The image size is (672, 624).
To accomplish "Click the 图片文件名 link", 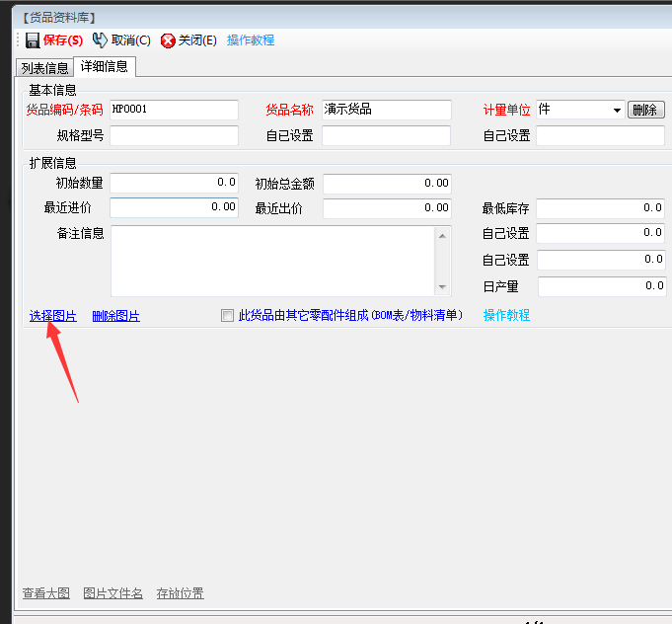I will tap(112, 593).
